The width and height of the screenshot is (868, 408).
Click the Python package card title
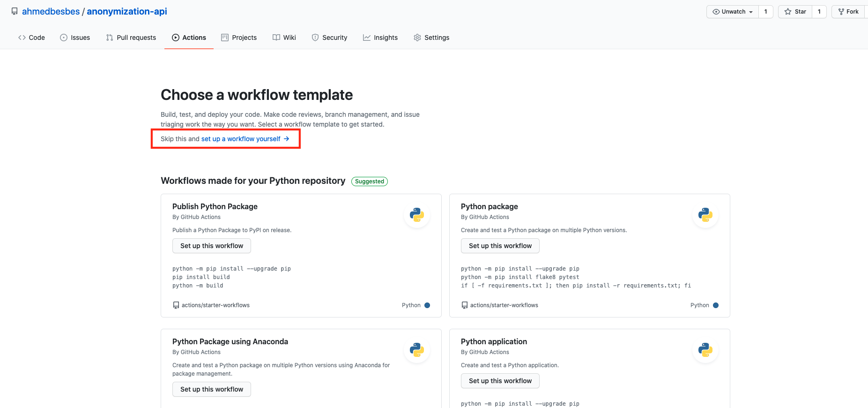490,206
